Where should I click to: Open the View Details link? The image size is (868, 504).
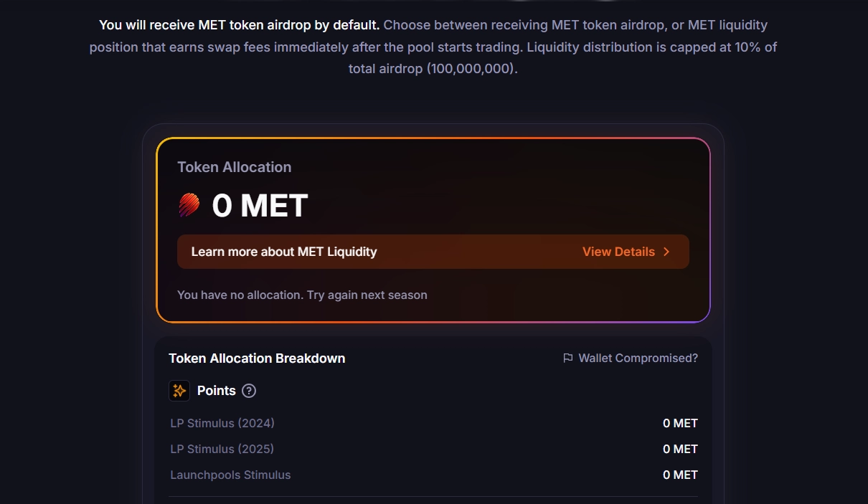point(618,252)
